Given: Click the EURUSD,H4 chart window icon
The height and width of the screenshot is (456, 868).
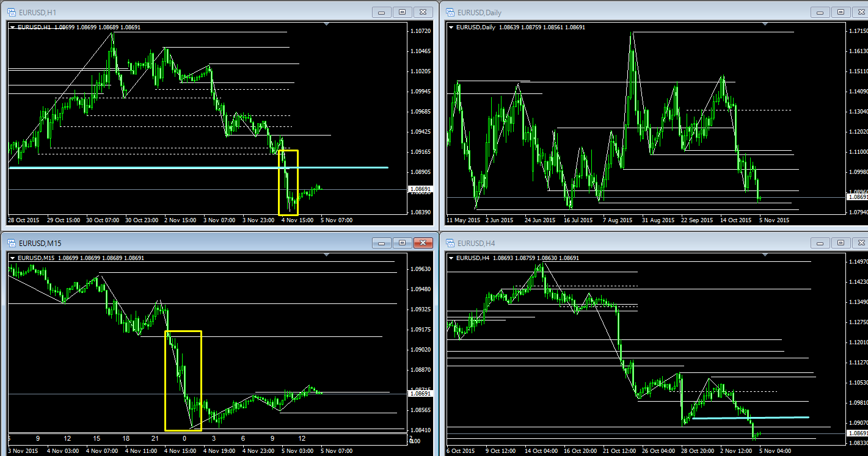Looking at the screenshot, I should [450, 242].
